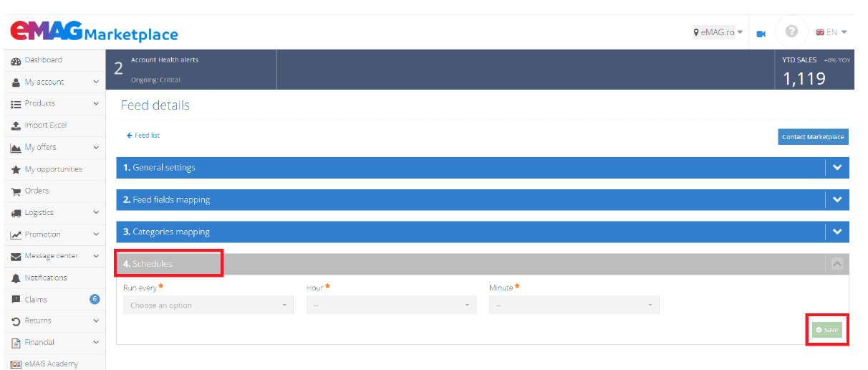Expand the Returns submenu chevron
868x370 pixels.
97,321
